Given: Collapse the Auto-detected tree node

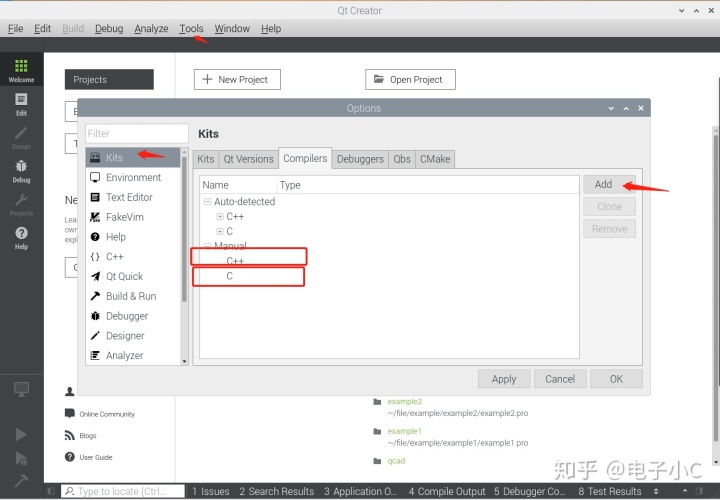Looking at the screenshot, I should (208, 201).
